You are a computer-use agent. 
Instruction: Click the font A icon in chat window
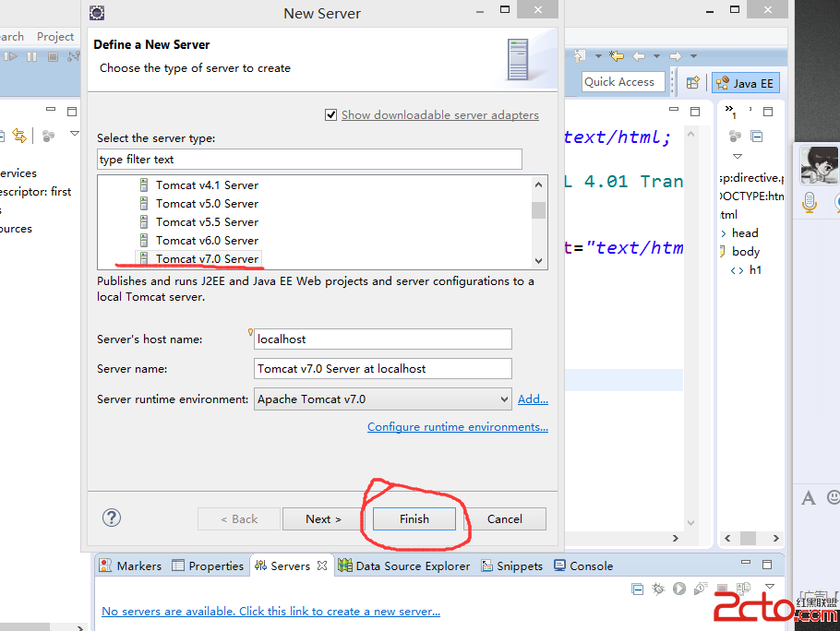tap(809, 498)
